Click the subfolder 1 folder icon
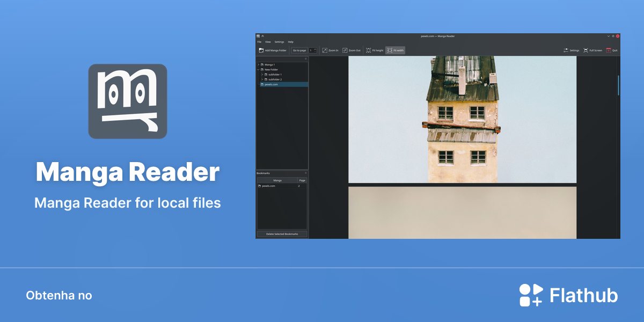The height and width of the screenshot is (322, 644). [266, 75]
